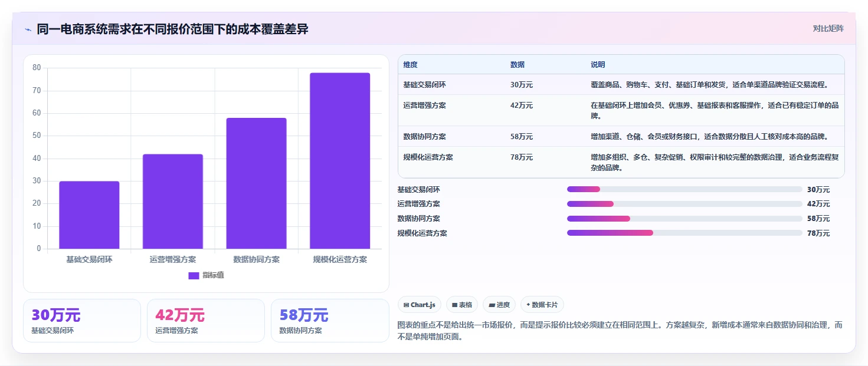Click the 80 y-axis tick label

(x=37, y=68)
